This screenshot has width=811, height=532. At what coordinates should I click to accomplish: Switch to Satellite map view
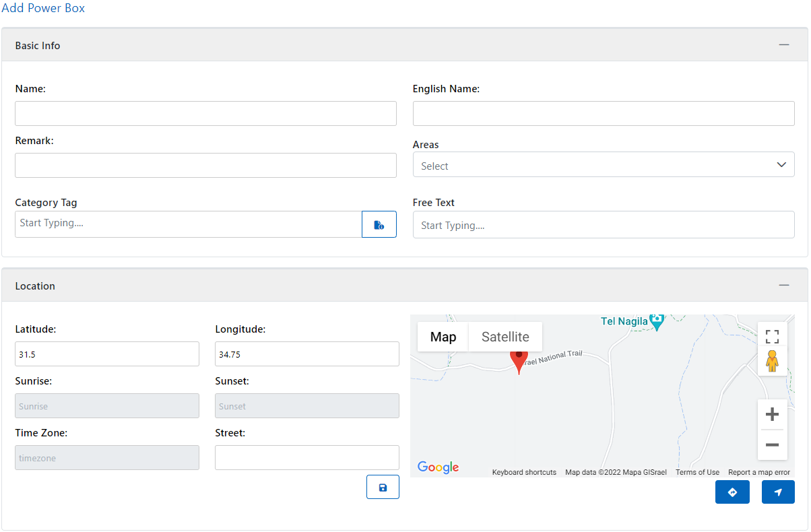[505, 337]
